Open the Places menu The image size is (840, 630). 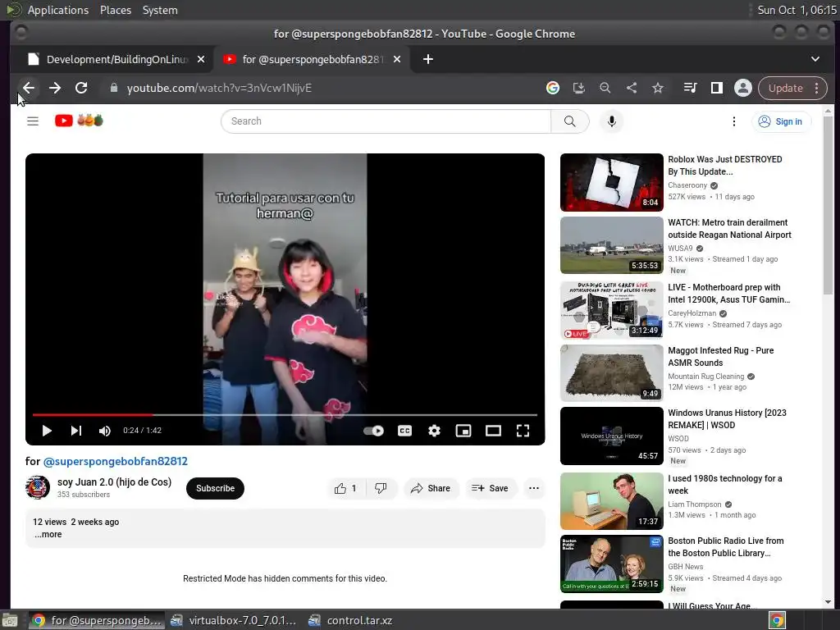click(115, 10)
